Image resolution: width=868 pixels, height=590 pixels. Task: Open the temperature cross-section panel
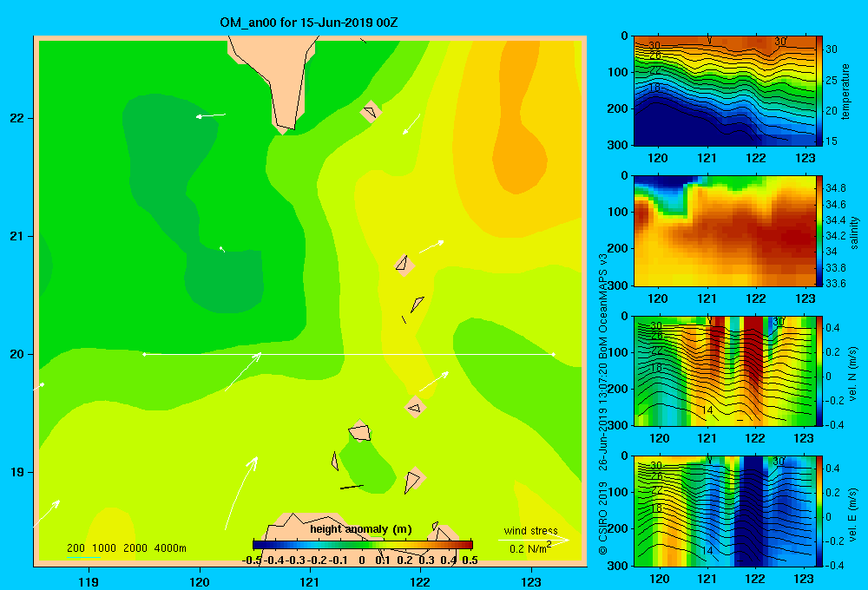[x=724, y=91]
